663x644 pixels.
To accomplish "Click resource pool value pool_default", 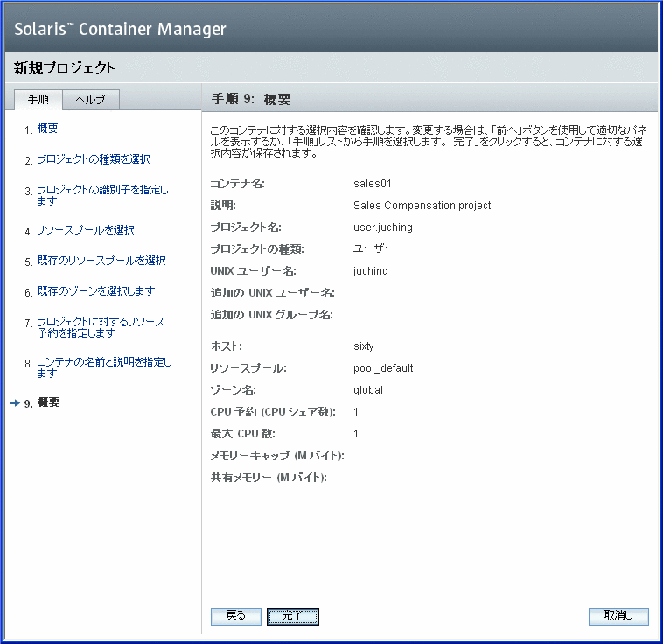I will pos(383,368).
